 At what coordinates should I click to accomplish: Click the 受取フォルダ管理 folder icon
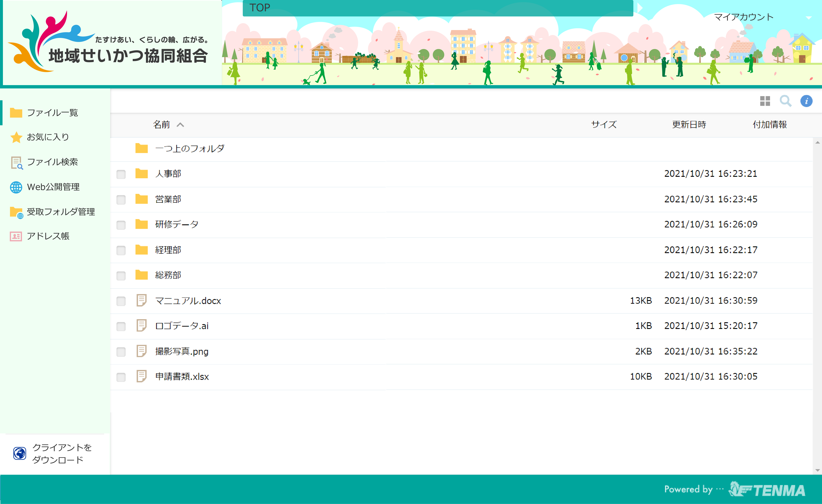(x=16, y=212)
